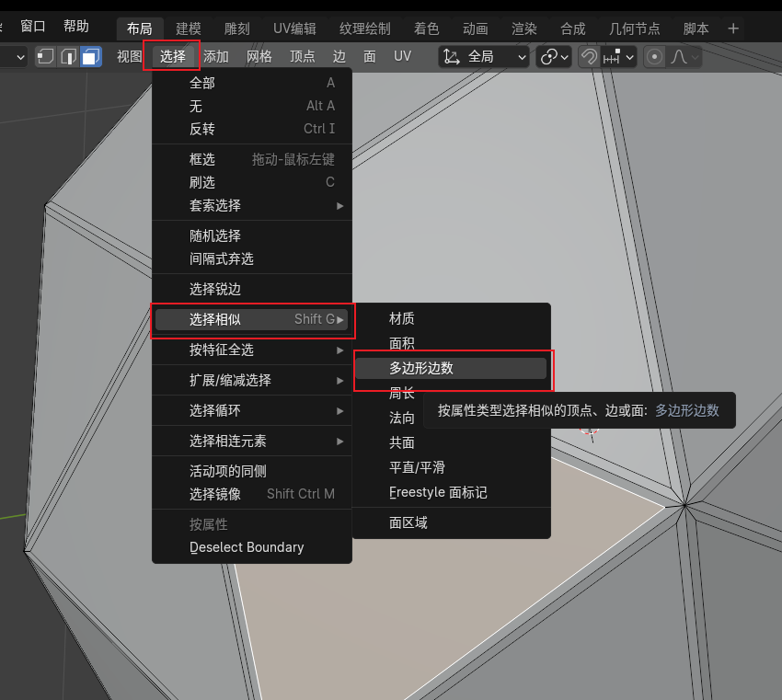Switch to the 纹理绘制 workspace tab
Viewport: 782px width, 700px height.
pos(365,29)
